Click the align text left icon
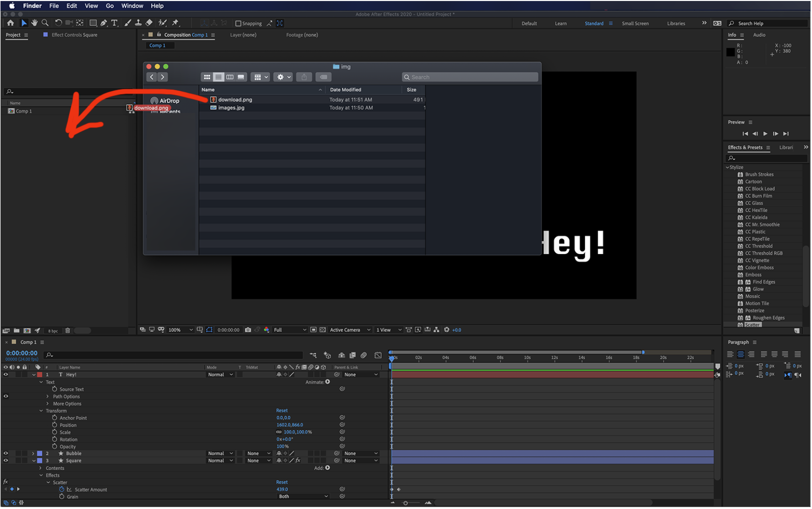Image resolution: width=812 pixels, height=509 pixels. (731, 354)
